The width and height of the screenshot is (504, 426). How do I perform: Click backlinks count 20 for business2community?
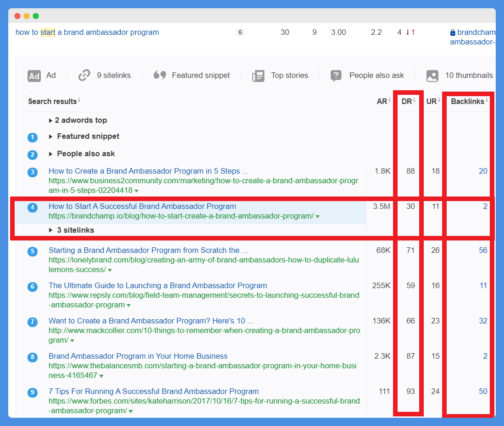point(483,171)
